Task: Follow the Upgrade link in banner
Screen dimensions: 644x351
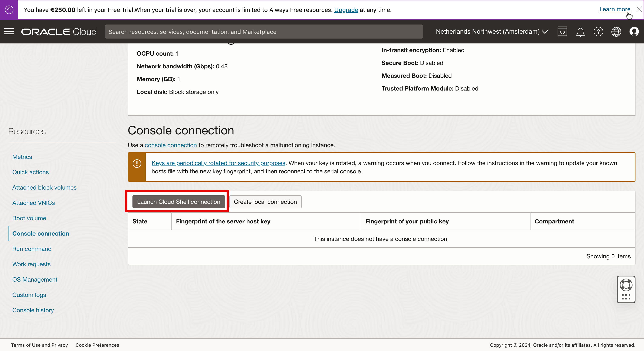Action: (x=346, y=10)
